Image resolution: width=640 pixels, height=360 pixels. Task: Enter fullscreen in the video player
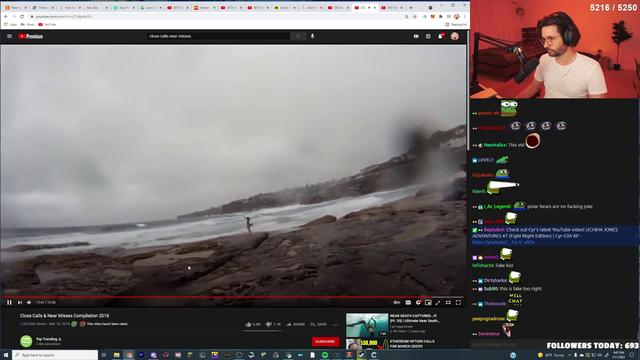[x=458, y=302]
